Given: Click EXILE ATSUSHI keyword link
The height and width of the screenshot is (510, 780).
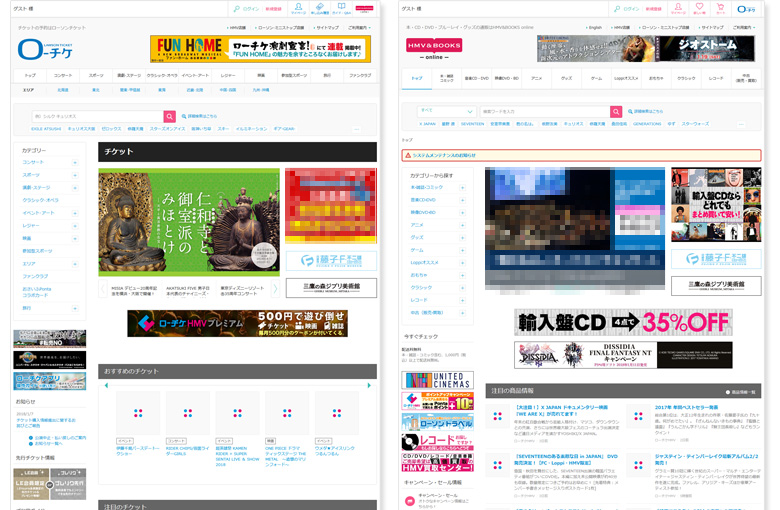Looking at the screenshot, I should pos(46,129).
